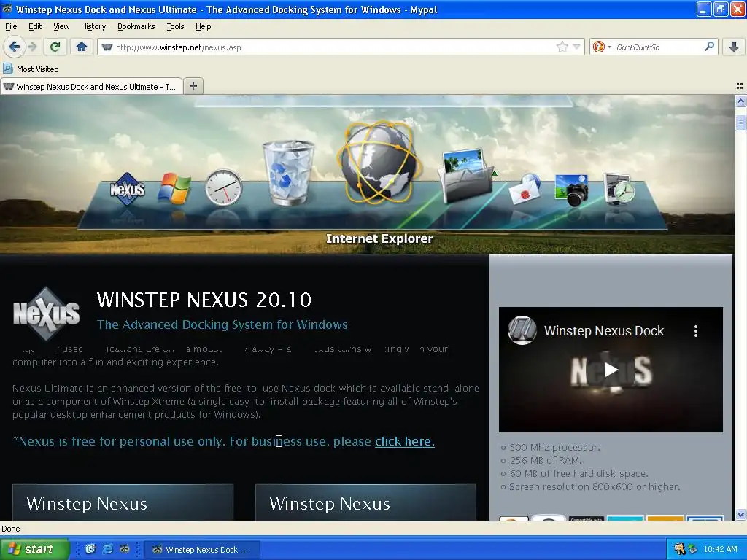This screenshot has width=747, height=560.
Task: Click the Nexus logo icon in dock banner
Action: [127, 189]
